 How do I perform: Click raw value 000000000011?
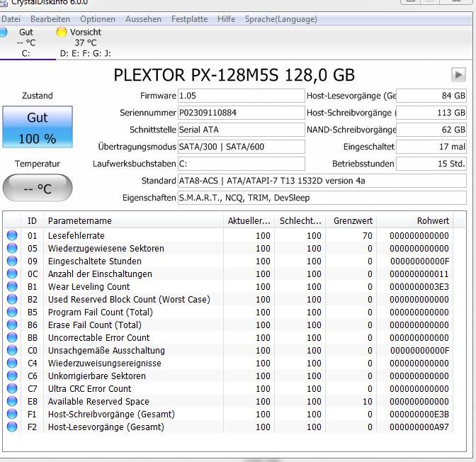coord(419,274)
